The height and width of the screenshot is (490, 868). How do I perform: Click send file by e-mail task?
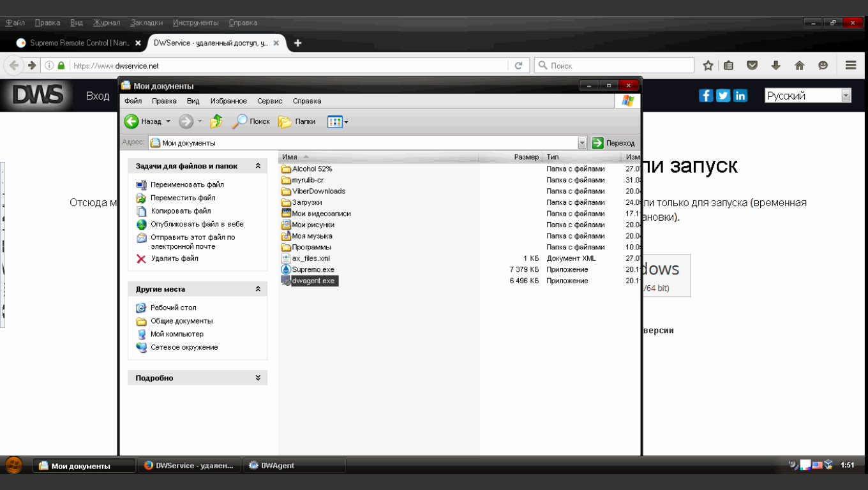click(193, 242)
